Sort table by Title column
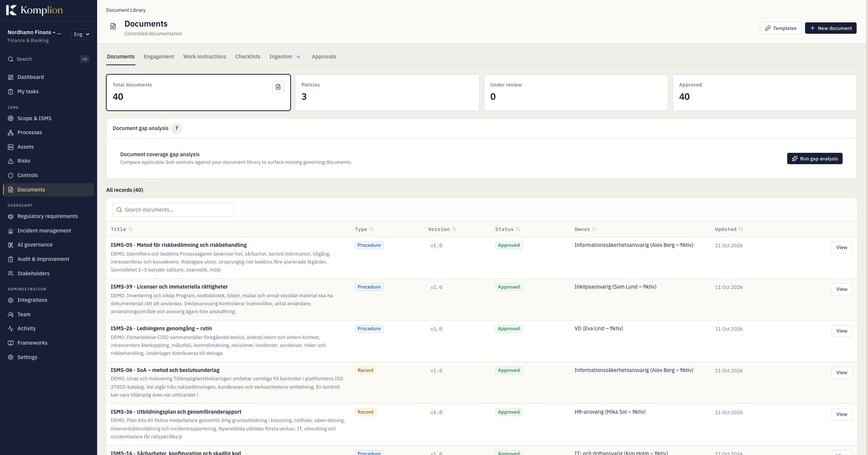Viewport: 868px width, 455px height. point(122,229)
